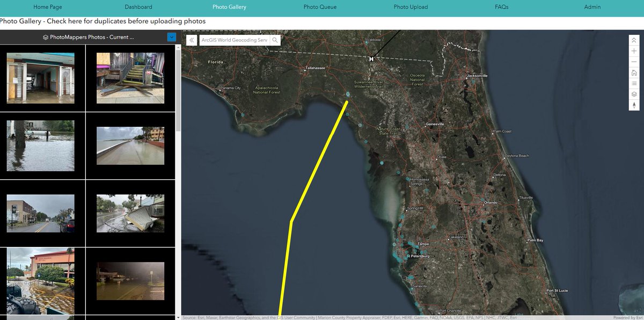Open the Photo Queue page
644x320 pixels.
[x=320, y=7]
